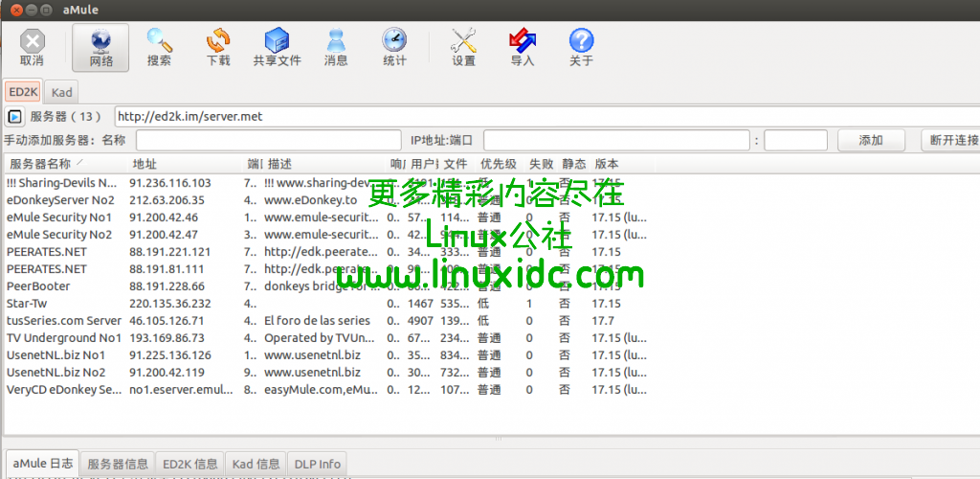Click the 导入 import toolbar icon

(523, 48)
